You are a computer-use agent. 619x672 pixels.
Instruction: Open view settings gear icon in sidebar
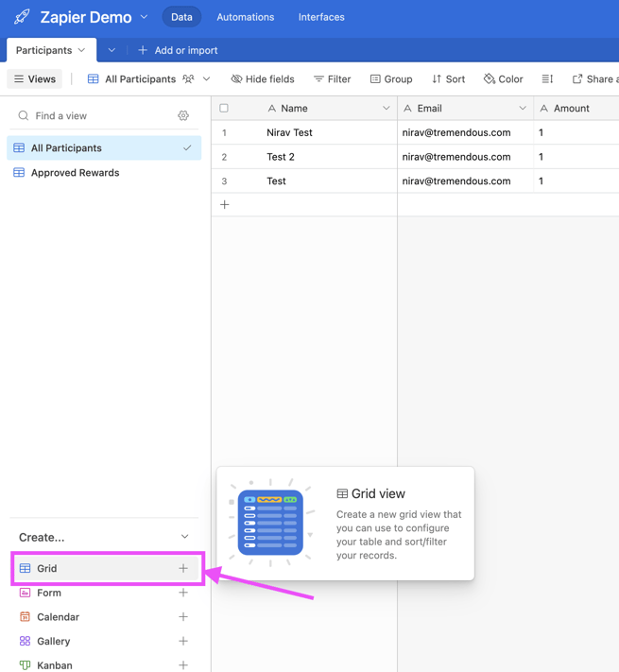click(183, 115)
